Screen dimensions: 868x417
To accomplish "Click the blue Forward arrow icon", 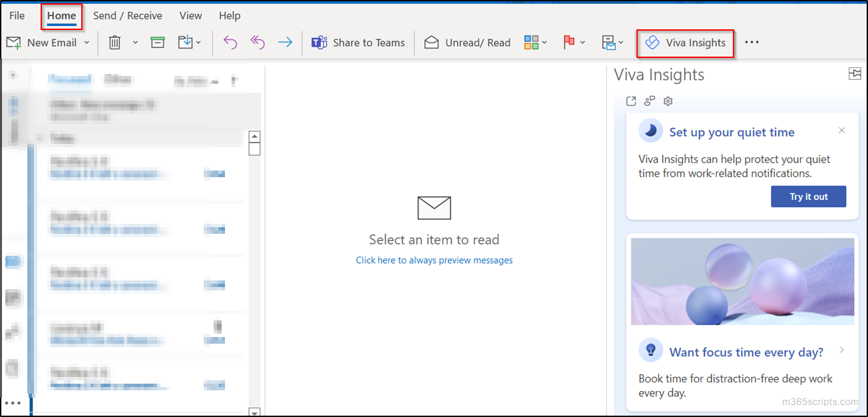I will point(285,42).
